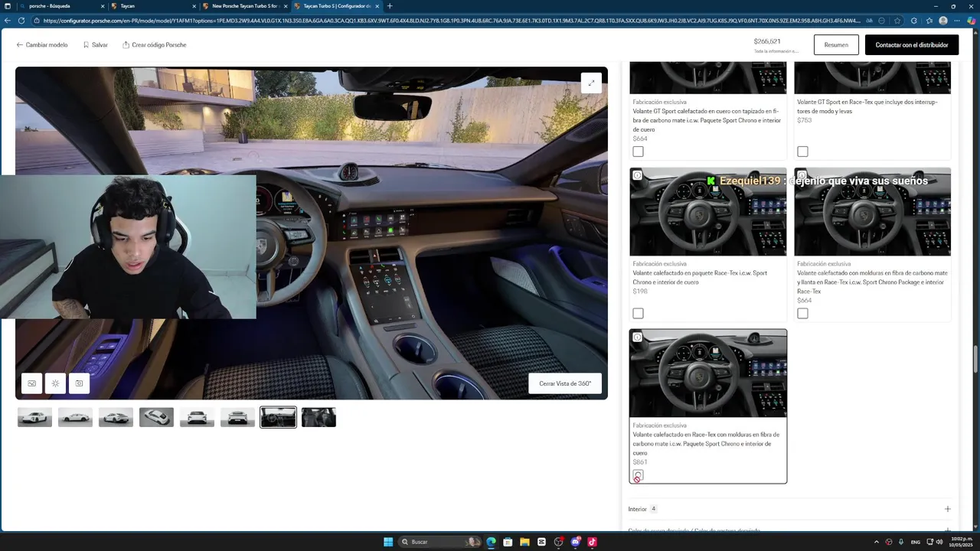The image size is (980, 551).
Task: Check the $198 Race-Tex heated steering wheel box
Action: [x=638, y=313]
